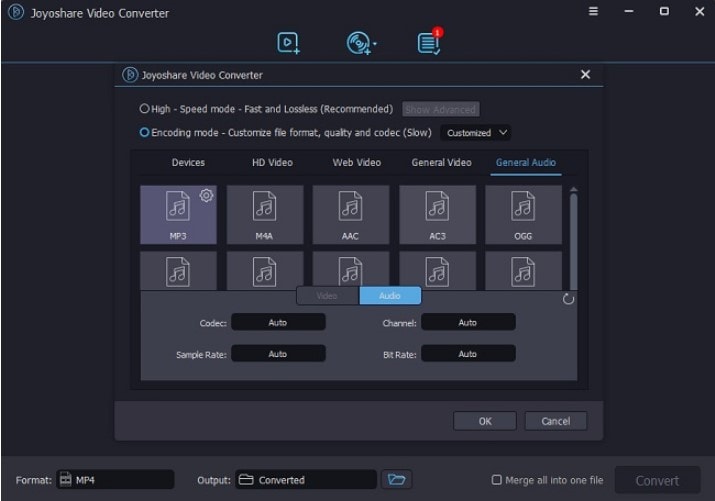Open the Load DVD disc icon
Screen dimensions: 715x501
359,43
